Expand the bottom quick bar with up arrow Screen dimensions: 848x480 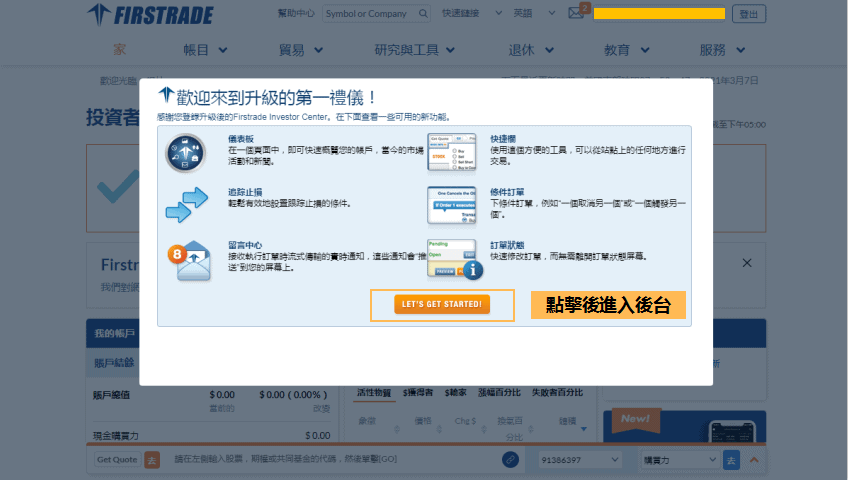pos(754,459)
